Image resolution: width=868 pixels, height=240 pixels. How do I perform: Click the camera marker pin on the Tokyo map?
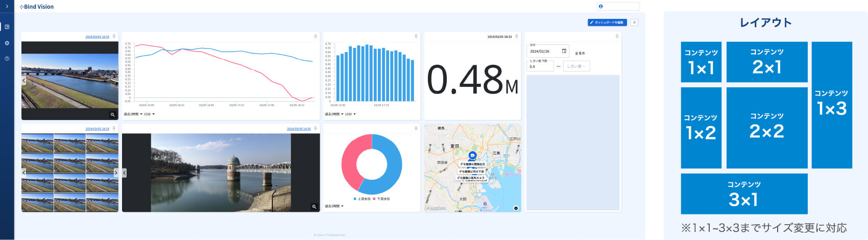(x=472, y=155)
